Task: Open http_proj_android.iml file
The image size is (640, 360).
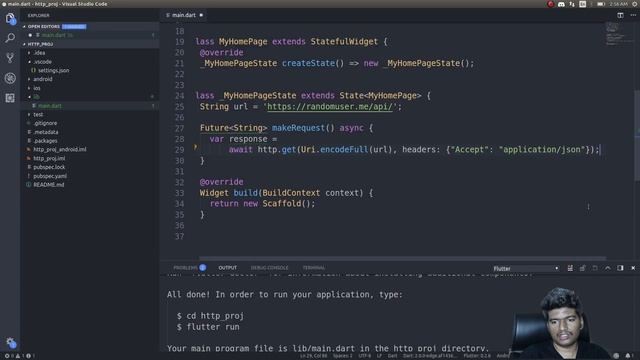Action: click(x=60, y=149)
